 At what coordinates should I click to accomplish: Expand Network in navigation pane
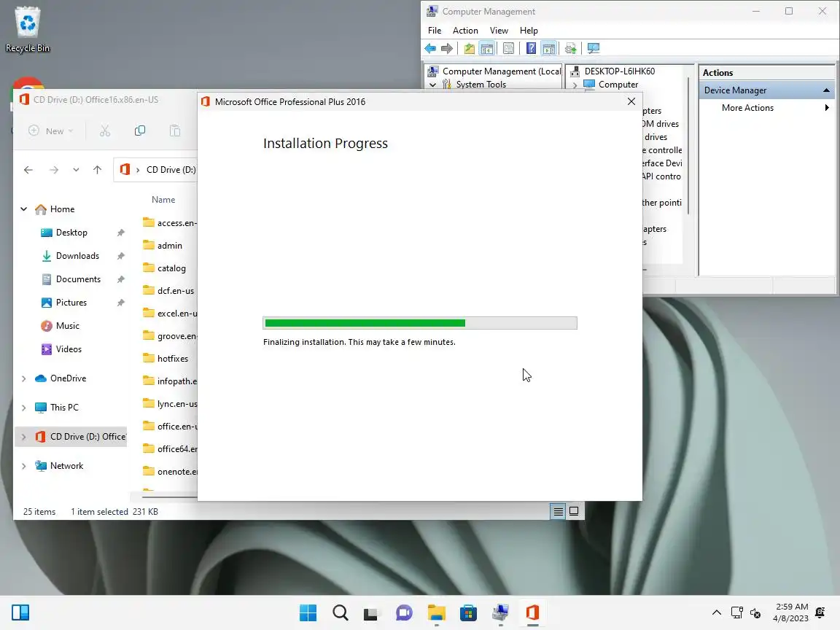click(x=23, y=466)
